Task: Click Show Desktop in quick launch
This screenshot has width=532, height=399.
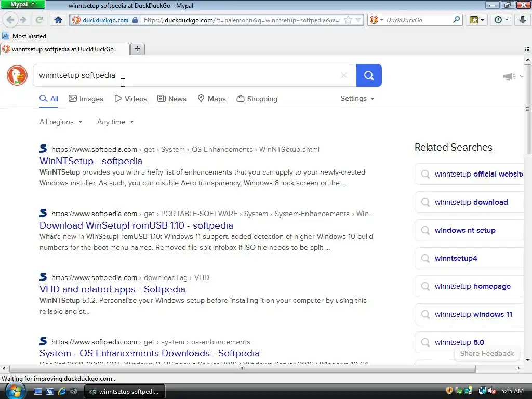Action: point(37,392)
